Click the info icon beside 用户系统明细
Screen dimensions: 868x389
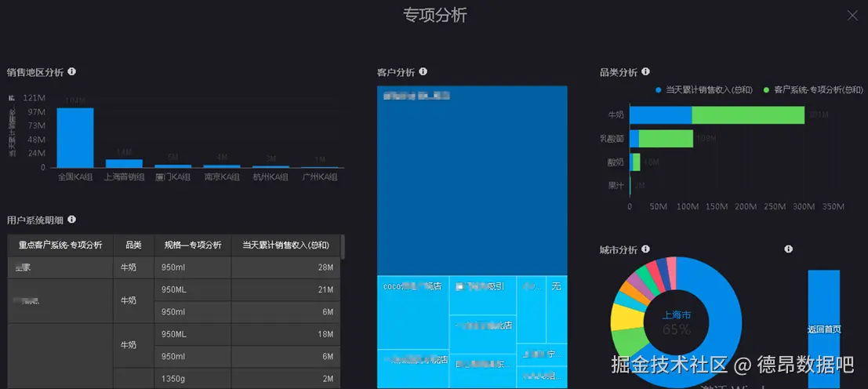pyautogui.click(x=71, y=220)
